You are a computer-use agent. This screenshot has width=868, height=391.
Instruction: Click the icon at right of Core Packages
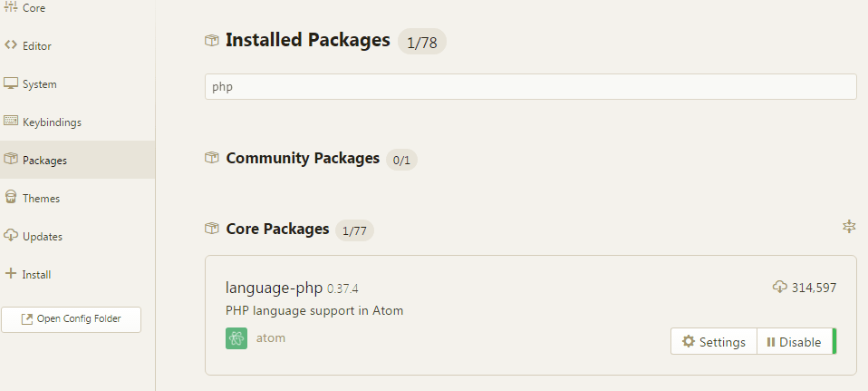point(849,226)
